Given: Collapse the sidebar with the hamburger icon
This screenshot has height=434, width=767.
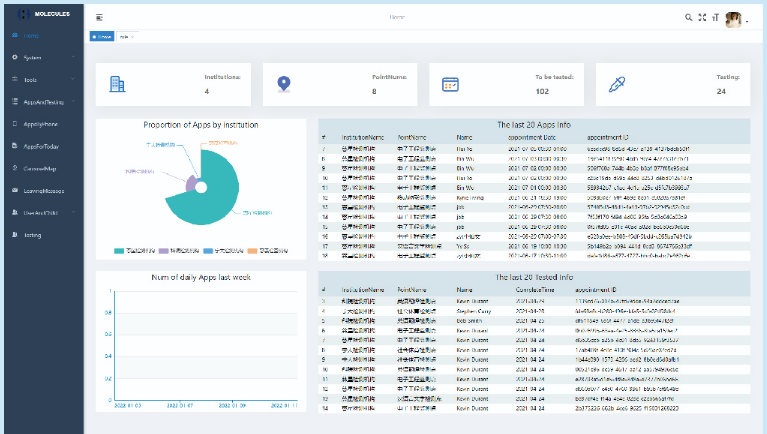Looking at the screenshot, I should click(x=99, y=17).
